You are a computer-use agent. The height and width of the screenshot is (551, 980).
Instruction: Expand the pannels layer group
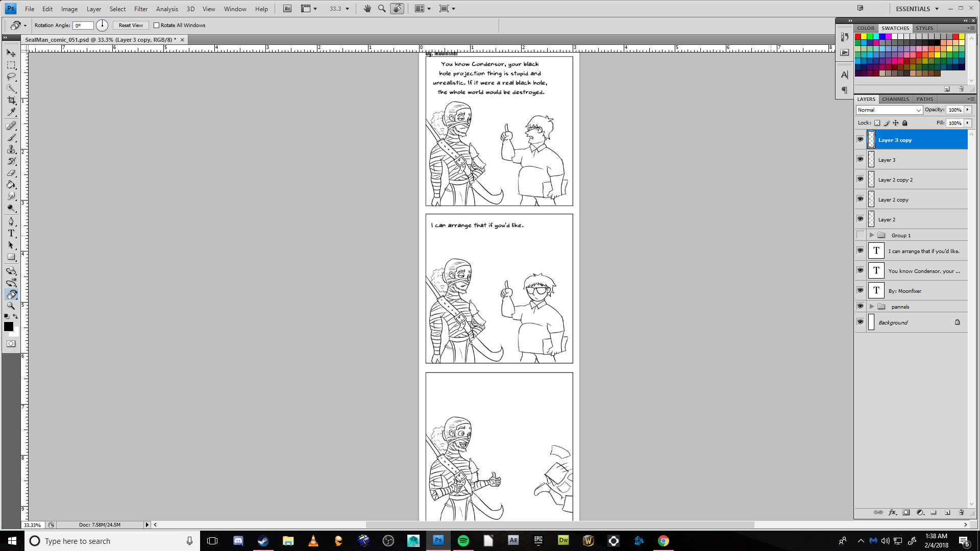click(872, 307)
